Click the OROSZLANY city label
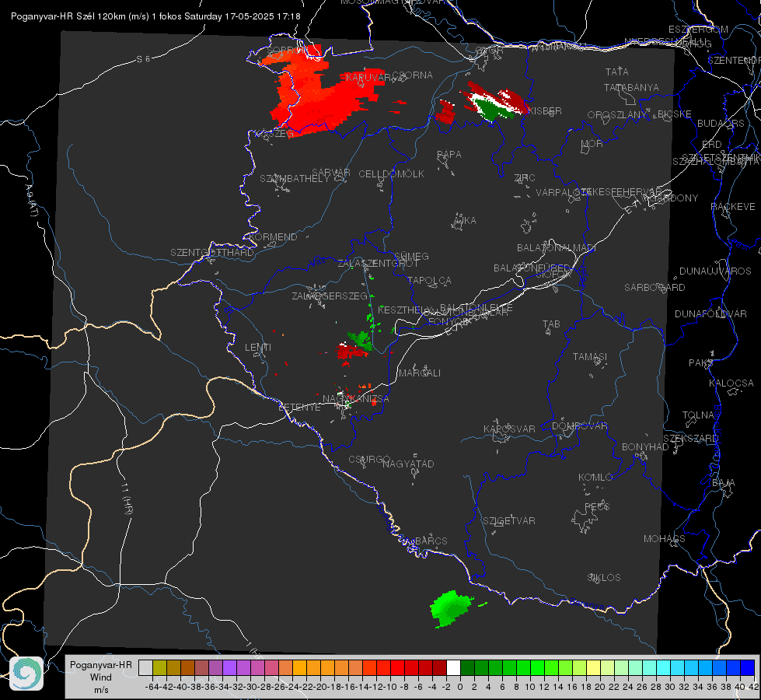The height and width of the screenshot is (700, 761). (x=616, y=114)
